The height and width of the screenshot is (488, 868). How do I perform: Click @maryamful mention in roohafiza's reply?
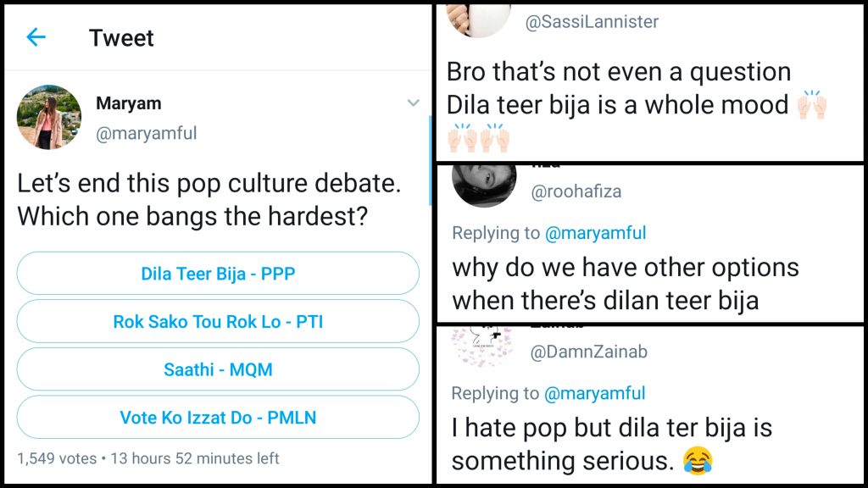(594, 233)
